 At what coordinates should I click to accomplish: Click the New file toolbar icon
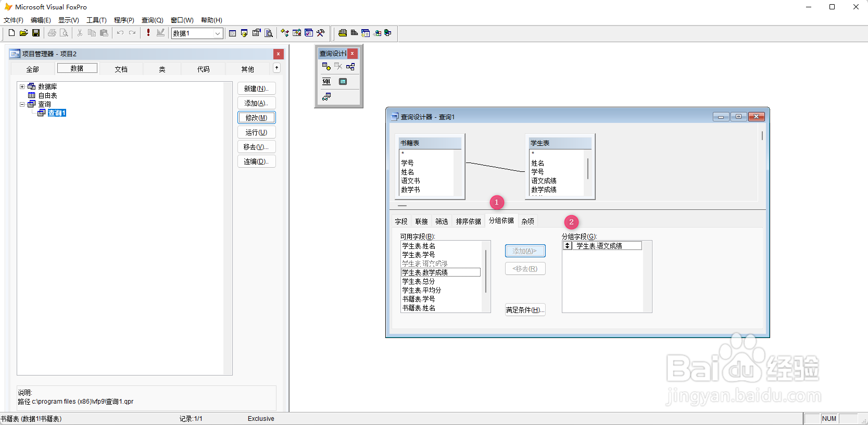[11, 33]
